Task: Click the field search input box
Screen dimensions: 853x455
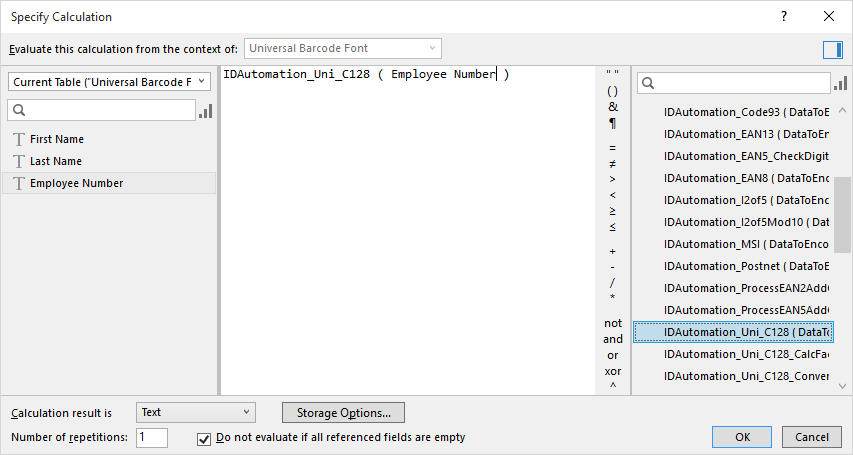Action: coord(102,110)
